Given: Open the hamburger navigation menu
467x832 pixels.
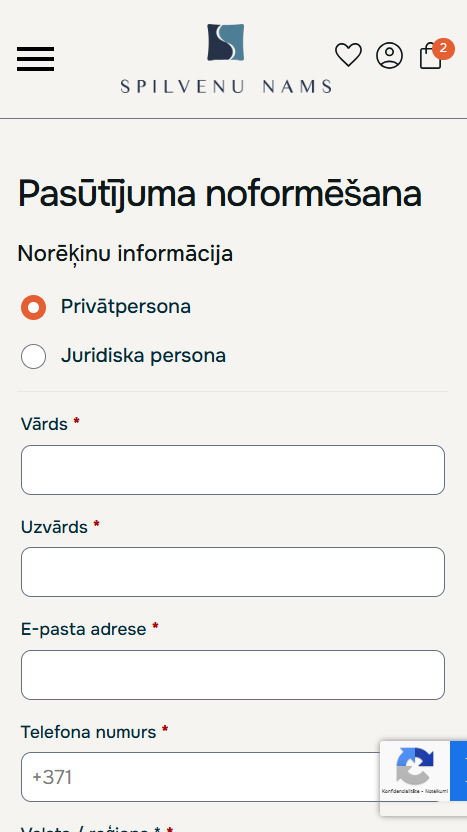Looking at the screenshot, I should pos(35,58).
